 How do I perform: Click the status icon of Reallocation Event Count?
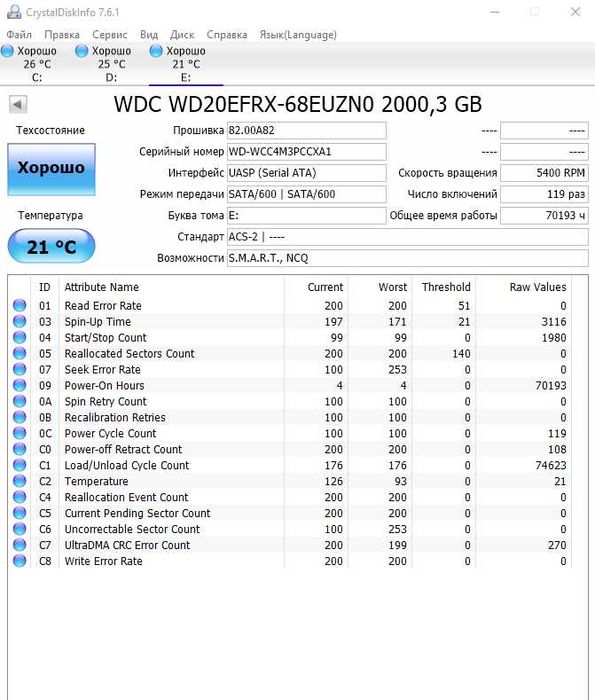click(x=20, y=497)
